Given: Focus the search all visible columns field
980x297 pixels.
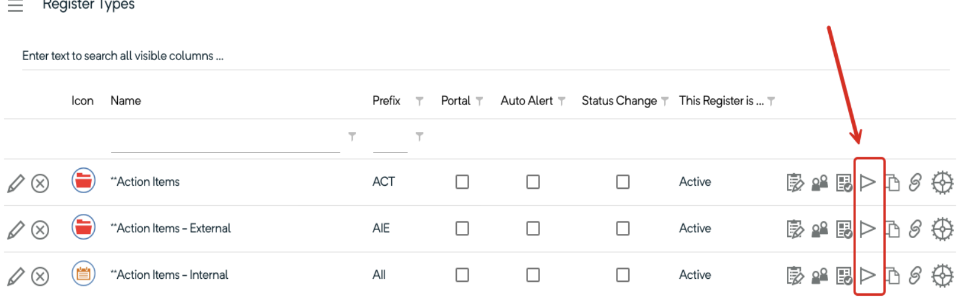Looking at the screenshot, I should (243, 56).
